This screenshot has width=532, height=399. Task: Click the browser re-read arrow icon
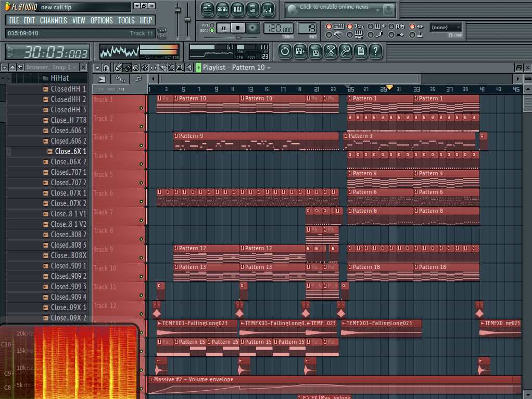coord(20,67)
